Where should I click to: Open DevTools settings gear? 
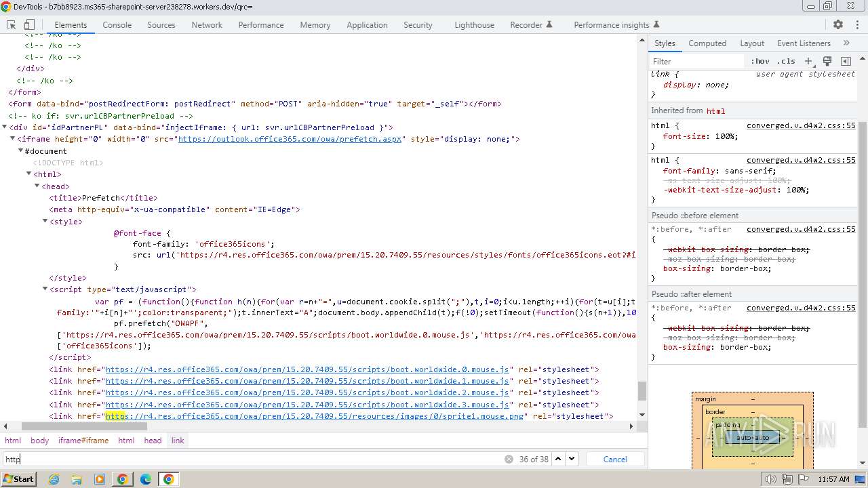coord(838,24)
